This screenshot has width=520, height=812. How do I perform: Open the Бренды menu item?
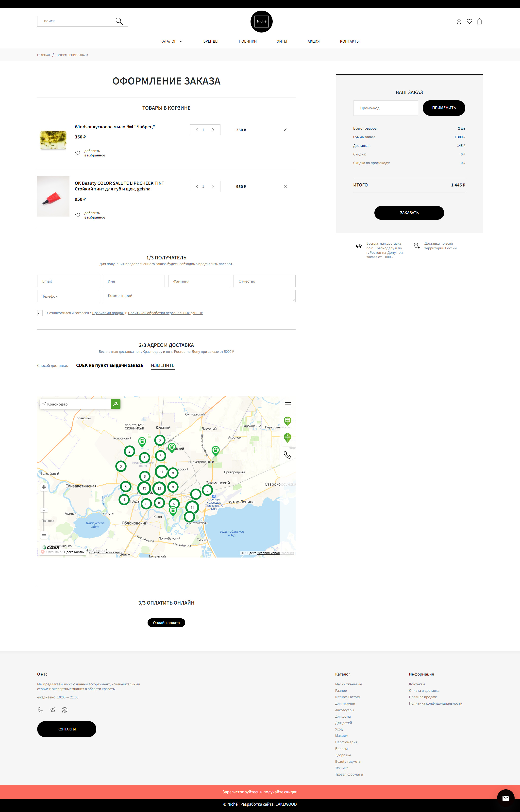pyautogui.click(x=211, y=42)
